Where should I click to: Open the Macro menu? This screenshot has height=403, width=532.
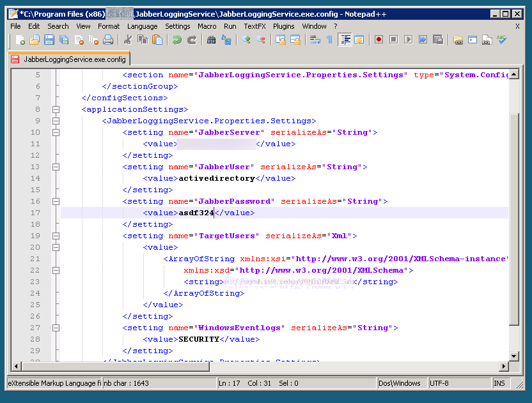[x=207, y=26]
